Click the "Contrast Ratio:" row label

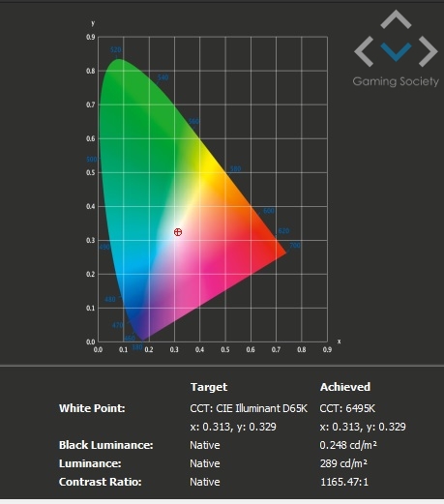point(101,482)
